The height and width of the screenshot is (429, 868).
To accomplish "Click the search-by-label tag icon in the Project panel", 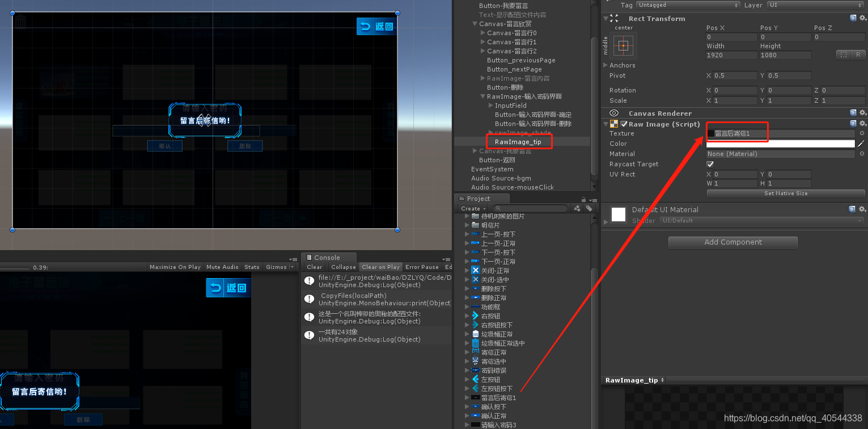I will click(x=589, y=208).
